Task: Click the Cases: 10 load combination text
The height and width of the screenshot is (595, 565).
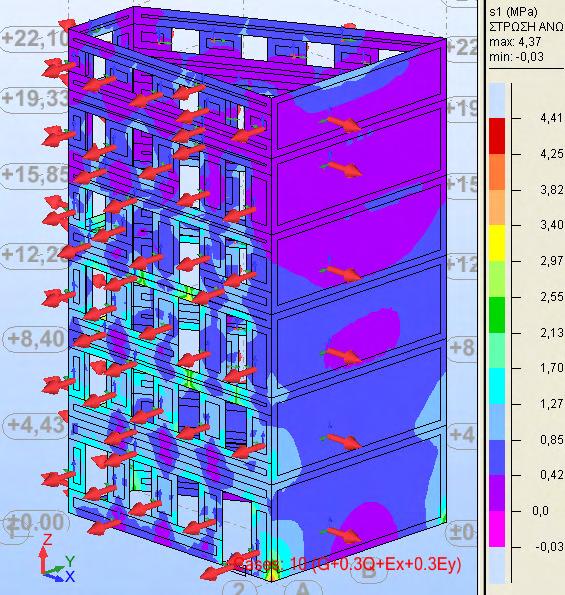Action: 346,564
